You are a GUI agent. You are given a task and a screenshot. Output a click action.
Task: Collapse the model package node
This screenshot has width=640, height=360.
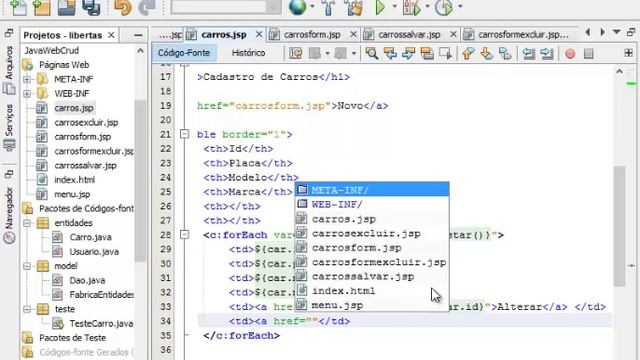[27, 267]
